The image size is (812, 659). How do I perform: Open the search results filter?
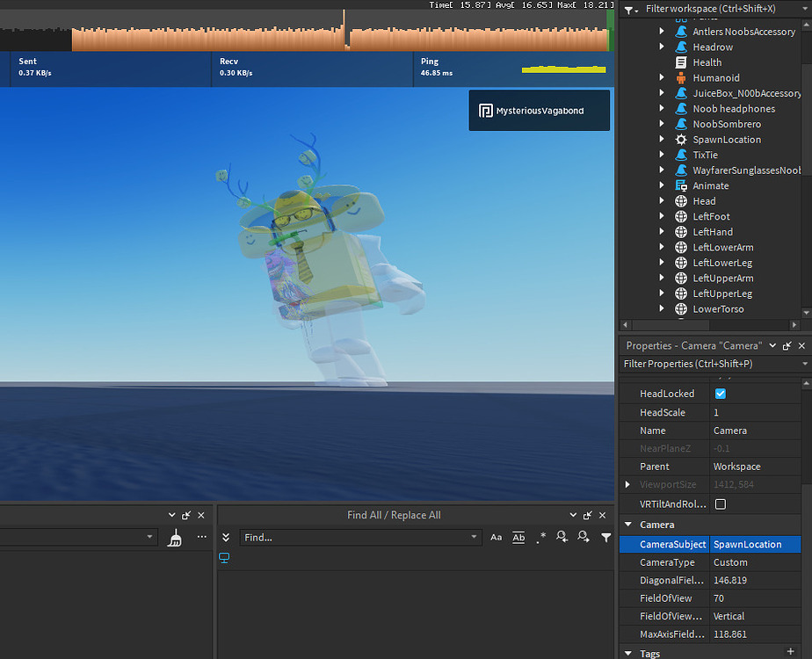point(605,538)
